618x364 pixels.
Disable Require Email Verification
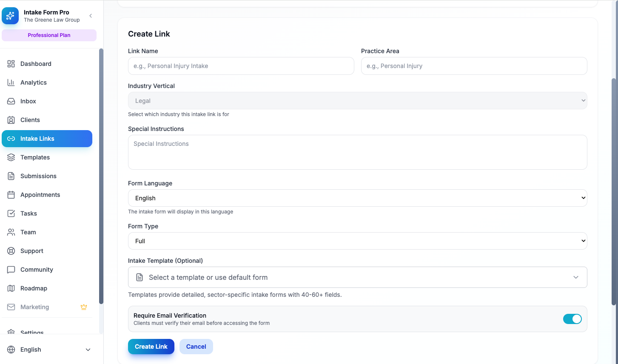[572, 318]
